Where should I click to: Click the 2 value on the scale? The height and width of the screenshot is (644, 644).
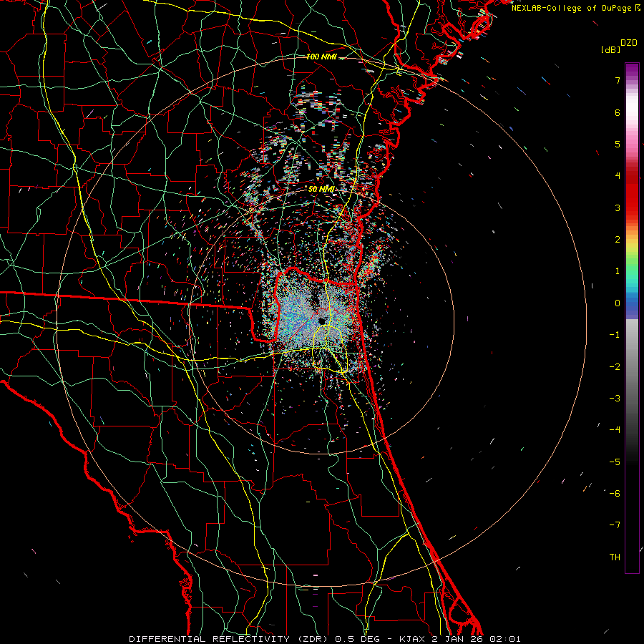tap(617, 240)
